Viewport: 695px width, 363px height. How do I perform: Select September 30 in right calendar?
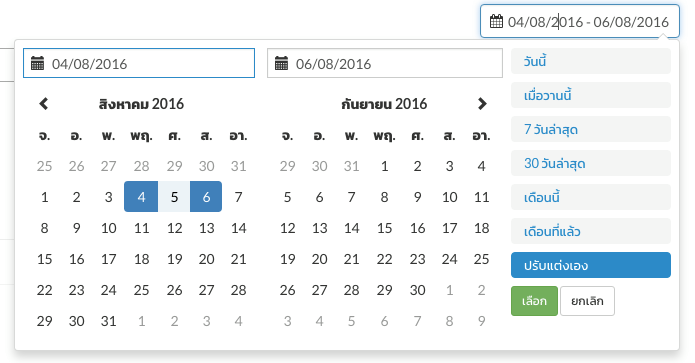[x=417, y=290]
